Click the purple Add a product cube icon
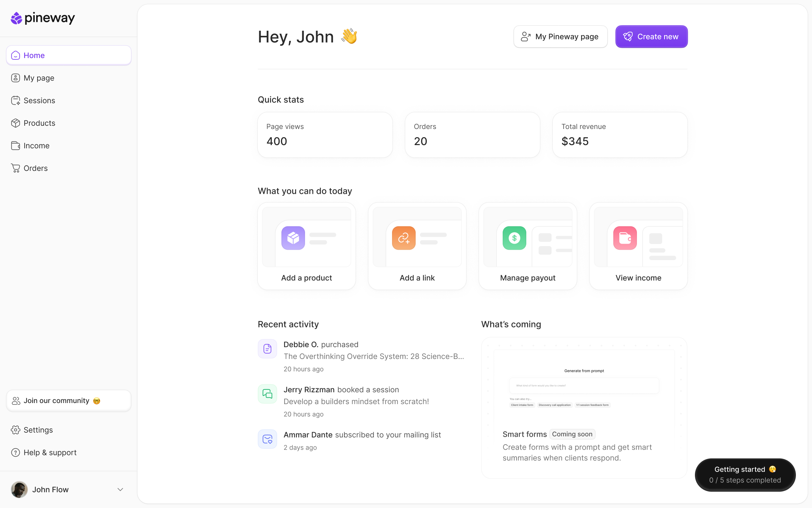 (293, 238)
